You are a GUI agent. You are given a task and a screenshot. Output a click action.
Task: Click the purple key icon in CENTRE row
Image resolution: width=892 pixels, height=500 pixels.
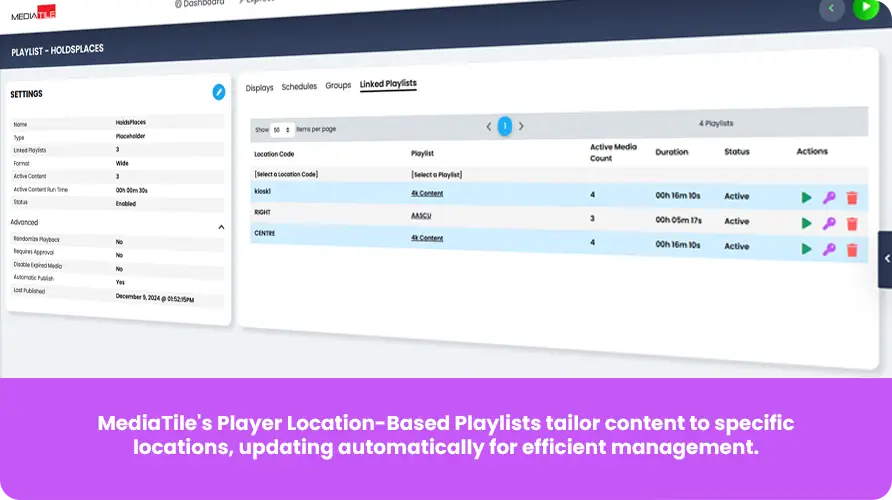[829, 249]
